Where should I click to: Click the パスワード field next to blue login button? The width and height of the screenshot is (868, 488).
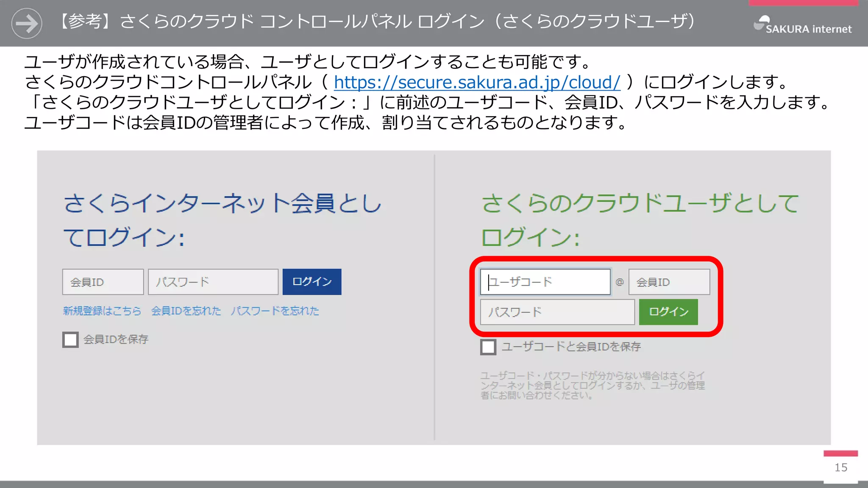tap(213, 282)
